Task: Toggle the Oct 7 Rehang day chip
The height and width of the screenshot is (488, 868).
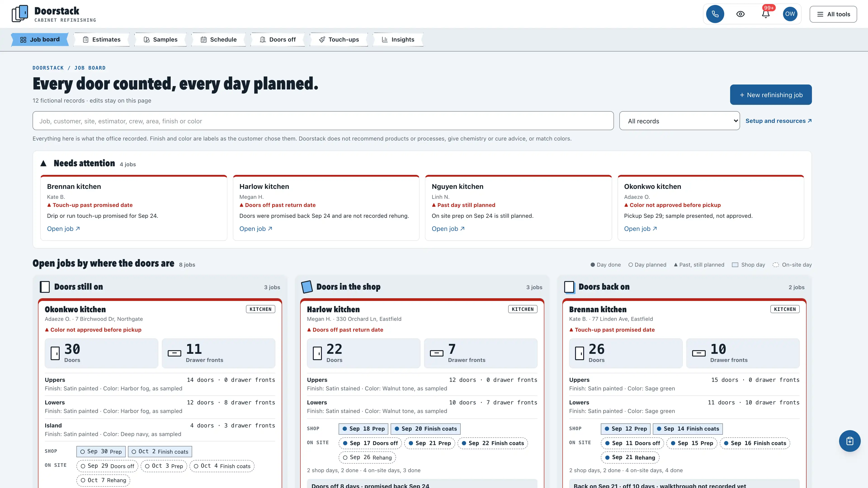Action: tap(103, 480)
